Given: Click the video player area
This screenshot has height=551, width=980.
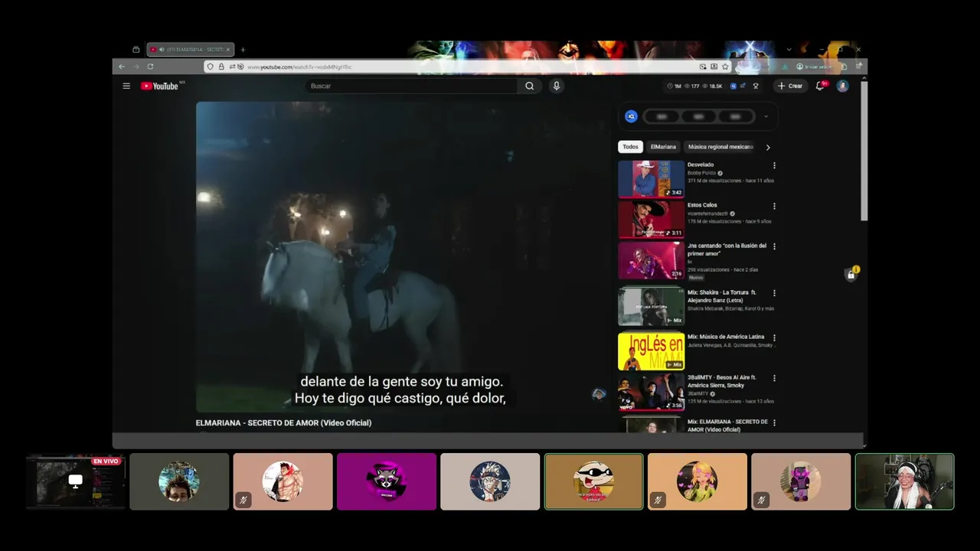Looking at the screenshot, I should point(403,256).
